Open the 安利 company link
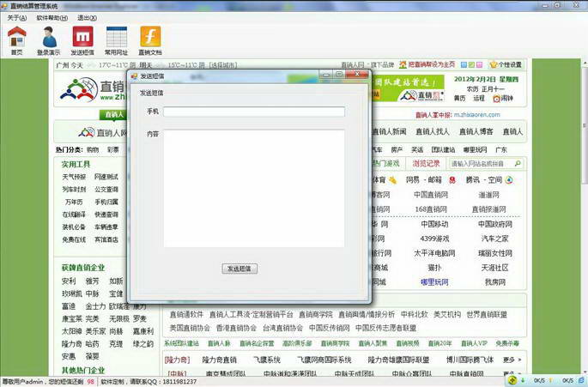The width and height of the screenshot is (588, 387). [x=69, y=281]
